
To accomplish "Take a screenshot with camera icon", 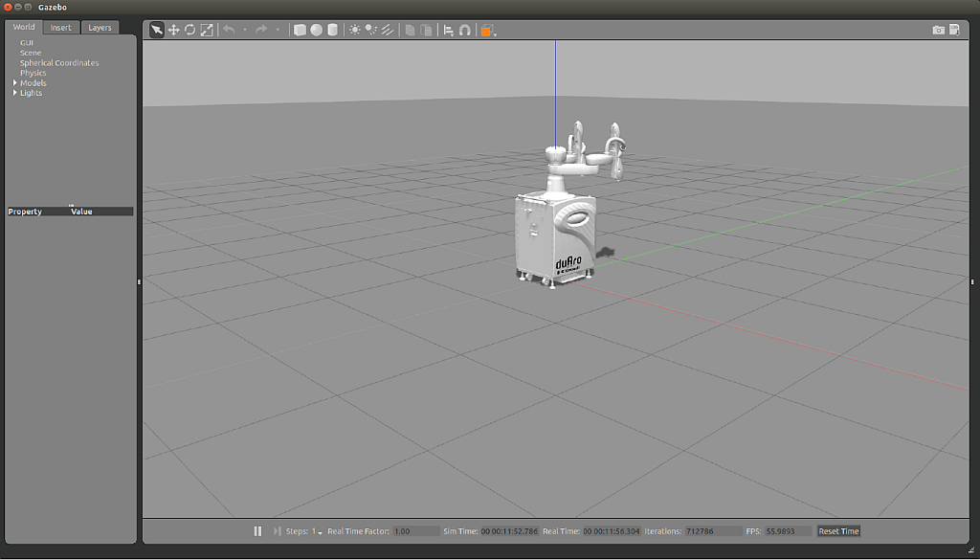I will pyautogui.click(x=939, y=30).
